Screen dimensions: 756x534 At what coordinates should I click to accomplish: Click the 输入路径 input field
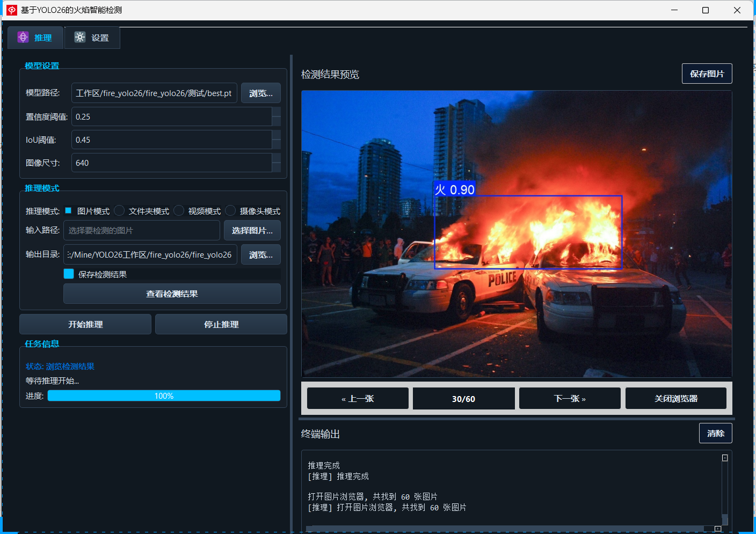142,230
